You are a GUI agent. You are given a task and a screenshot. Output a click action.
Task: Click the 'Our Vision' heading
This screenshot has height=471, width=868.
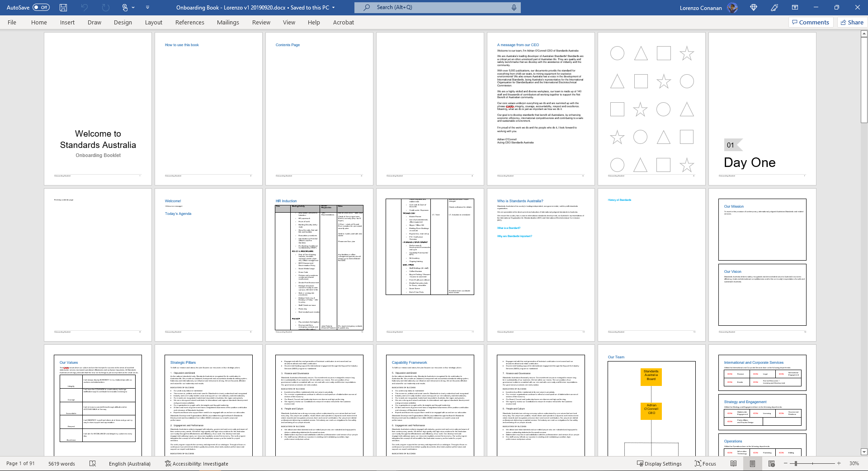point(733,271)
